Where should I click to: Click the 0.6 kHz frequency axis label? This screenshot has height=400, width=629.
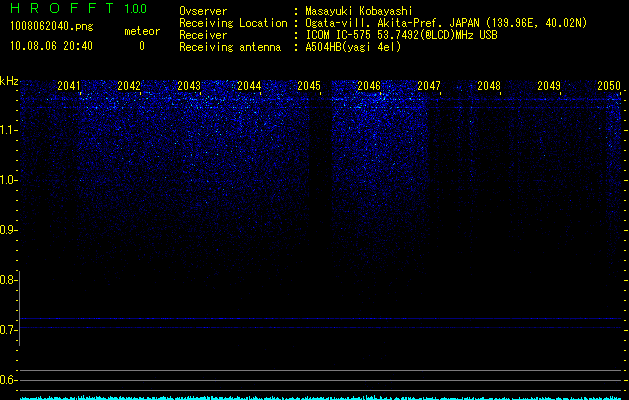coord(8,380)
